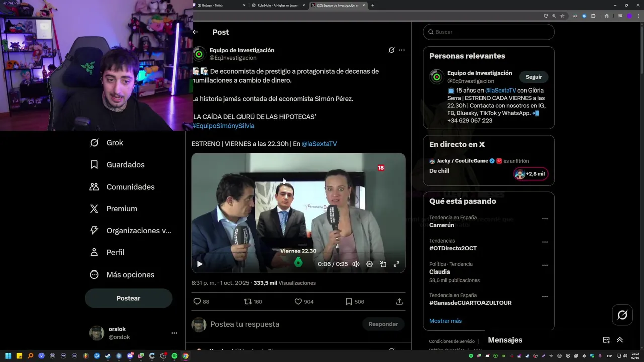Open #GanasdeCUARTOAZULTOUR trend
644x362 pixels.
[470, 303]
